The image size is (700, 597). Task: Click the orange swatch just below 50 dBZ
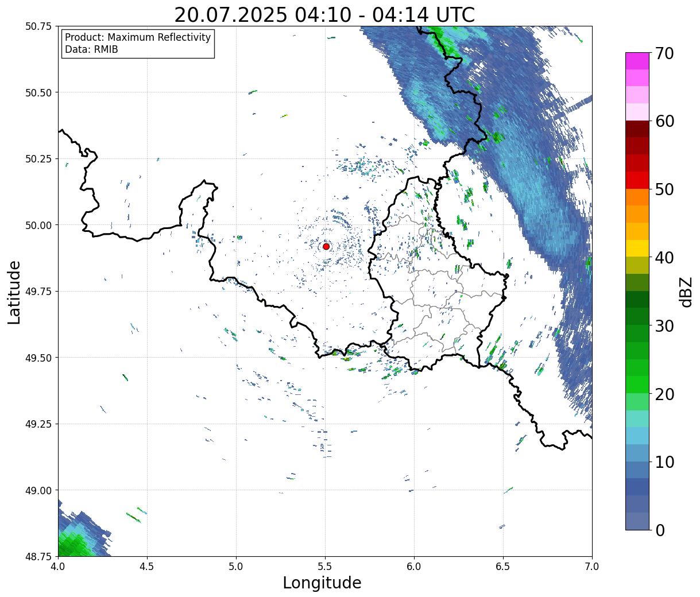point(637,197)
